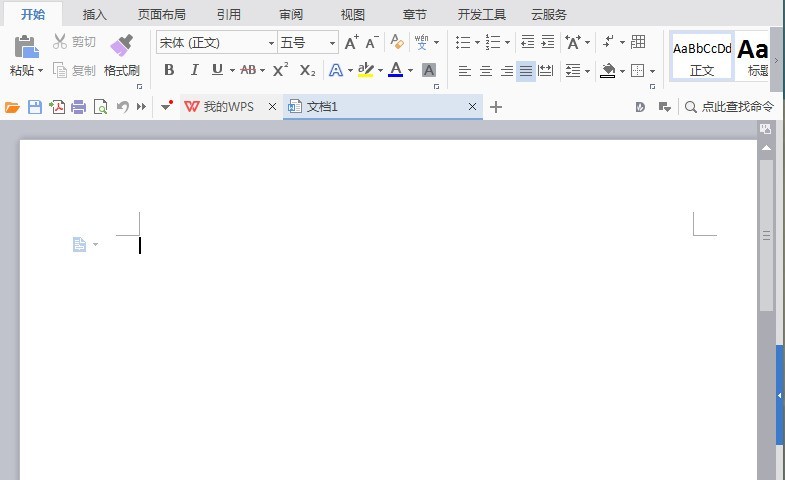
Task: Click the Format Painter (格式刷) brush icon
Action: click(121, 46)
